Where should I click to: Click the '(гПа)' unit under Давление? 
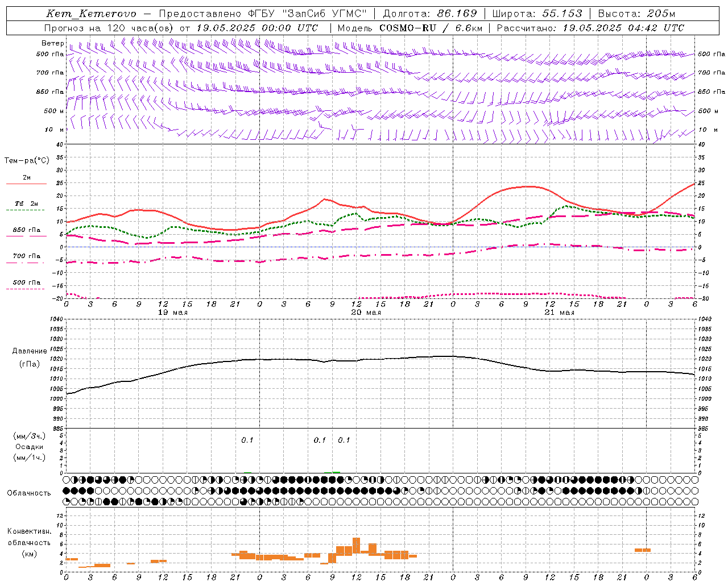pos(30,364)
